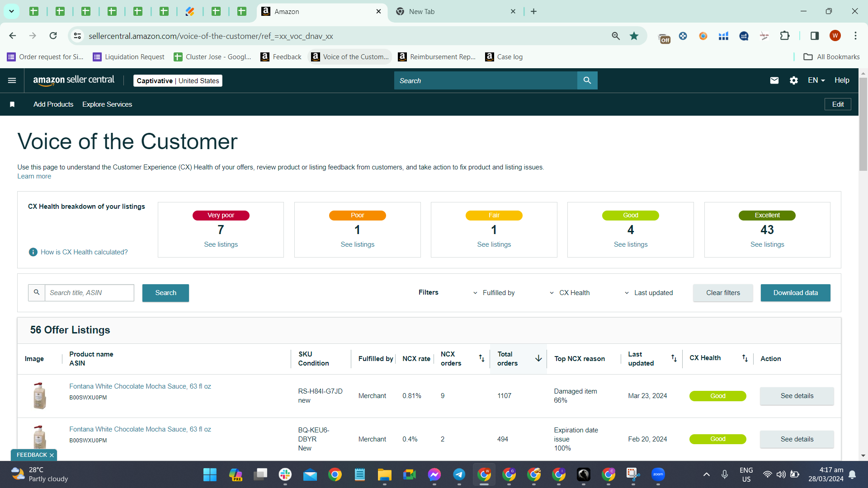Open the Seller Central hamburger menu
This screenshot has width=868, height=488.
click(12, 80)
